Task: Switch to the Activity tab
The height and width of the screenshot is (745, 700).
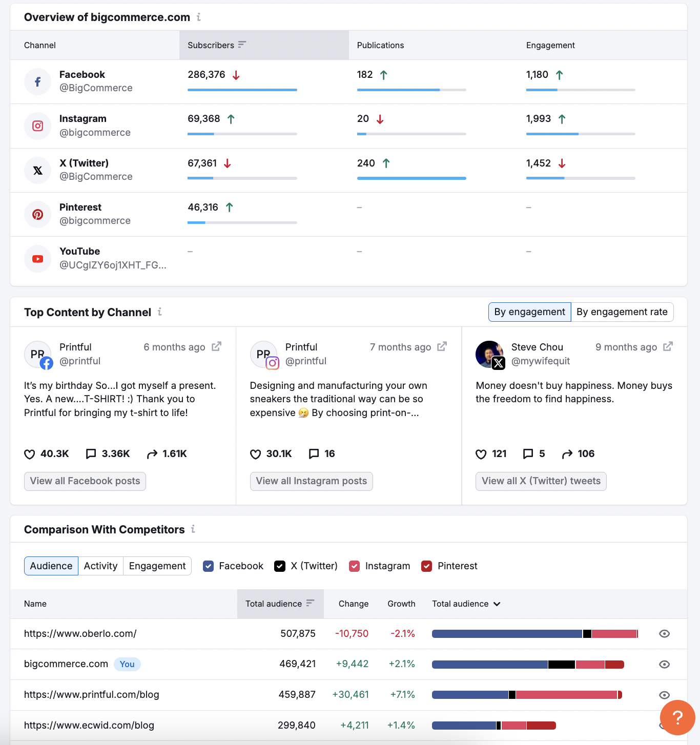Action: coord(100,566)
